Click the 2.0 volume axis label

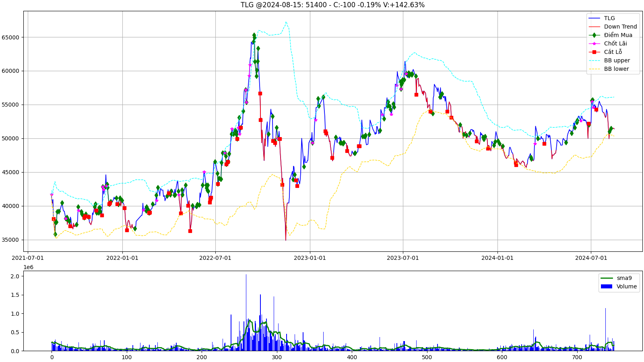coord(15,276)
